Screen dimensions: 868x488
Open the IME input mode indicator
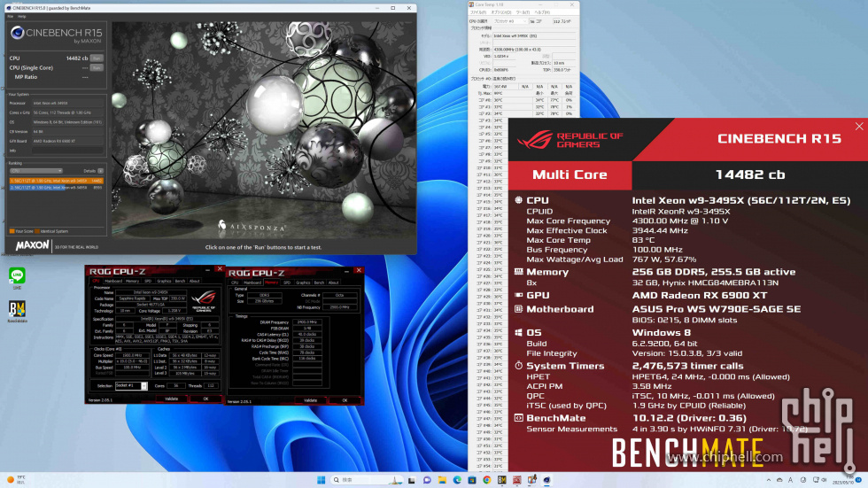[x=790, y=480]
